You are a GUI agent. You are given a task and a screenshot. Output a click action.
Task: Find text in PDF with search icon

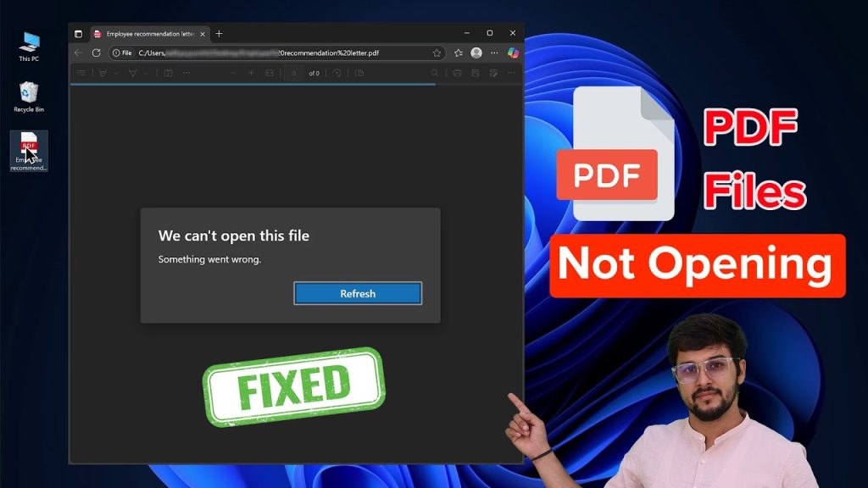coord(435,73)
